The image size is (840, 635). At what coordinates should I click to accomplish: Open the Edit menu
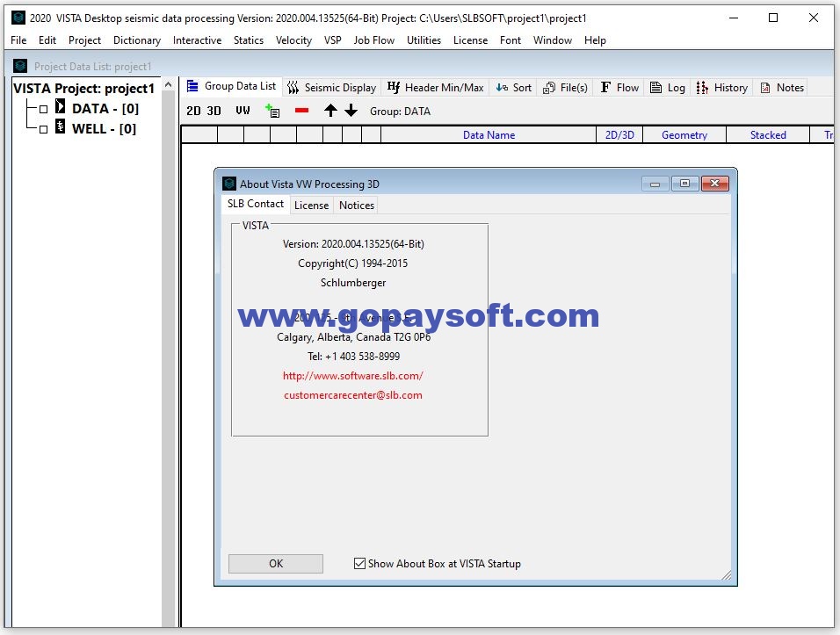coord(47,40)
